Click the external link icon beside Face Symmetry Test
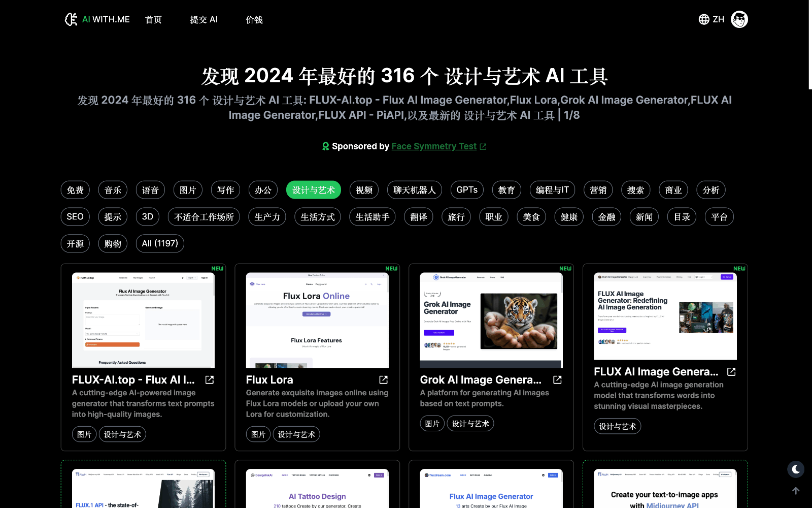 point(483,147)
